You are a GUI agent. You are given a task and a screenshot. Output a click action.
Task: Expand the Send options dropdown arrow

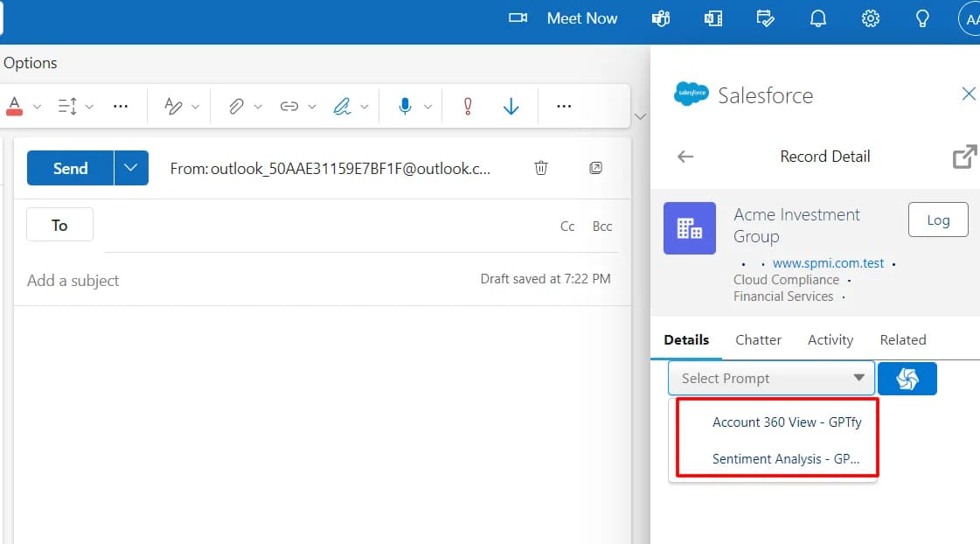[x=131, y=168]
